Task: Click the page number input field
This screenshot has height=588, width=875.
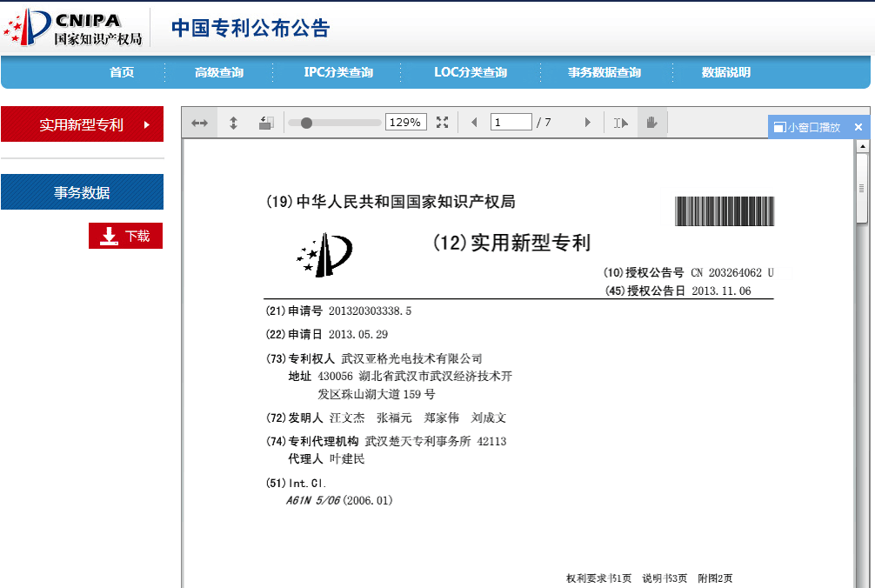Action: point(511,122)
